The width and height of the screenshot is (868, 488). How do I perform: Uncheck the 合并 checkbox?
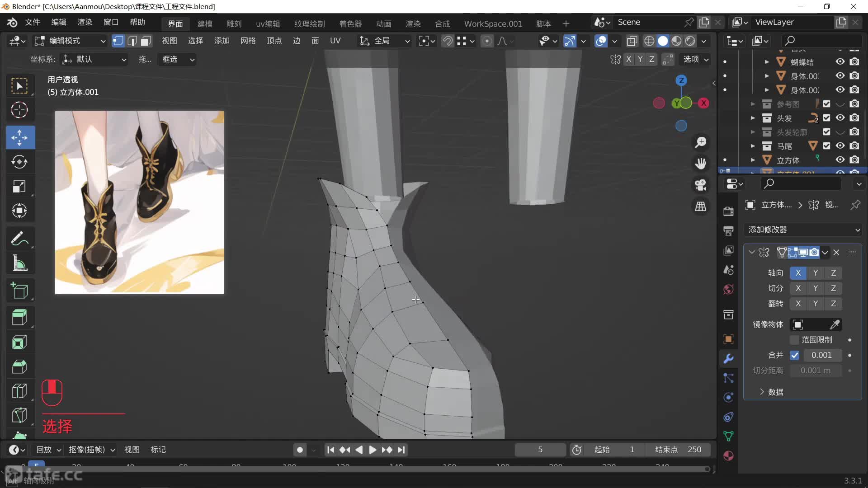point(794,355)
